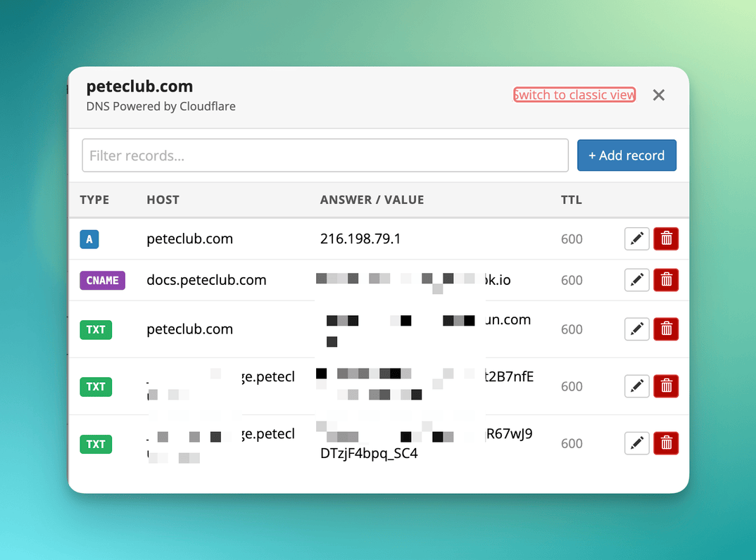Screen dimensions: 756x560
Task: Click the purple CNAME type badge
Action: 102,281
